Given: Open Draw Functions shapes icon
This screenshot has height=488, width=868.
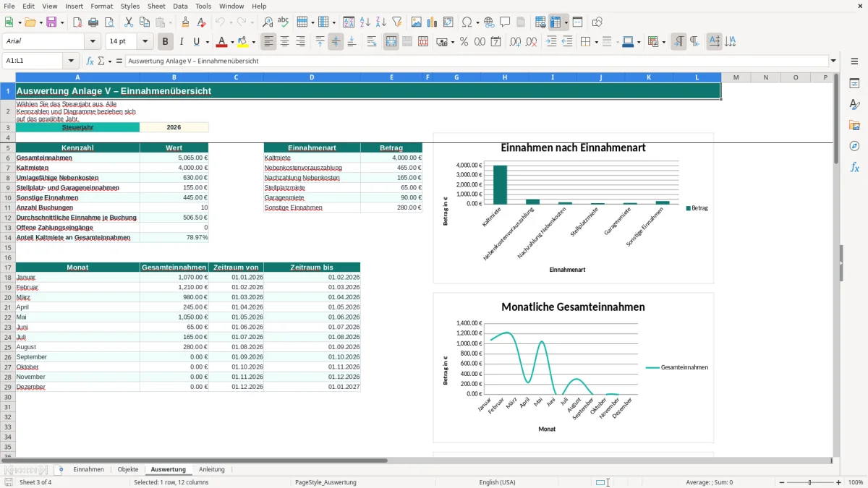Looking at the screenshot, I should (x=597, y=22).
